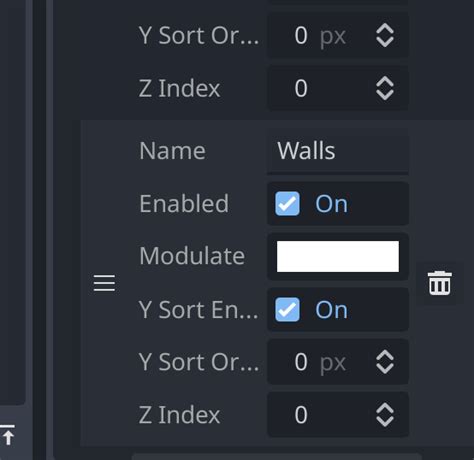Click the upper layer's Z Index value
474x460 pixels.
click(x=338, y=88)
